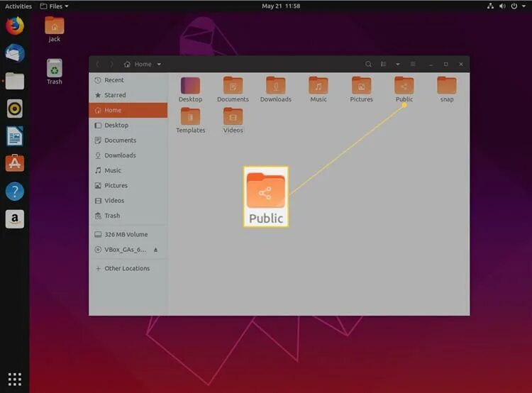Launch Rhythmbox music player
This screenshot has width=532, height=393.
(x=15, y=109)
